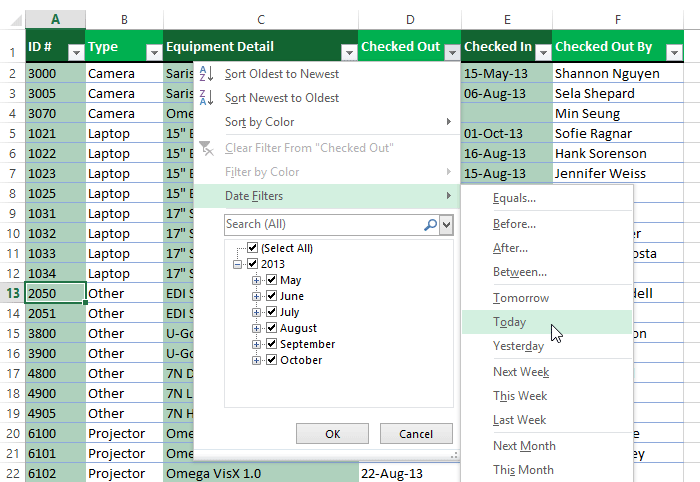Select the Today date filter
The height and width of the screenshot is (482, 700).
click(547, 322)
